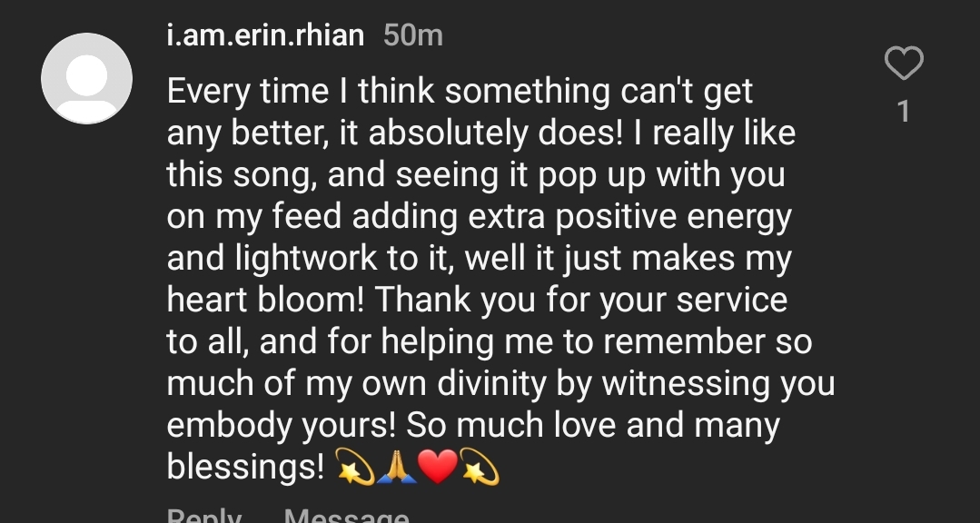Click the phrase "So much love and many"
Screen dimensions: 980x523
point(592,425)
